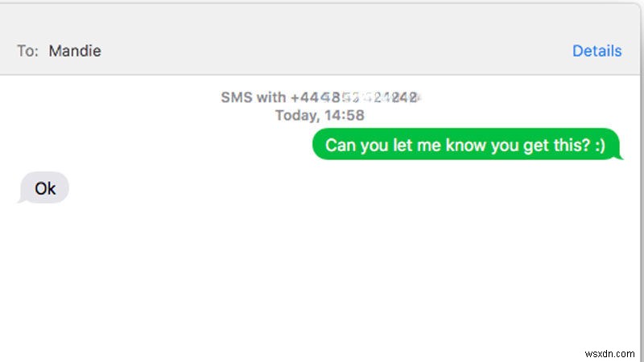Click the window title bar above the To field
The width and height of the screenshot is (644, 362).
322,16
